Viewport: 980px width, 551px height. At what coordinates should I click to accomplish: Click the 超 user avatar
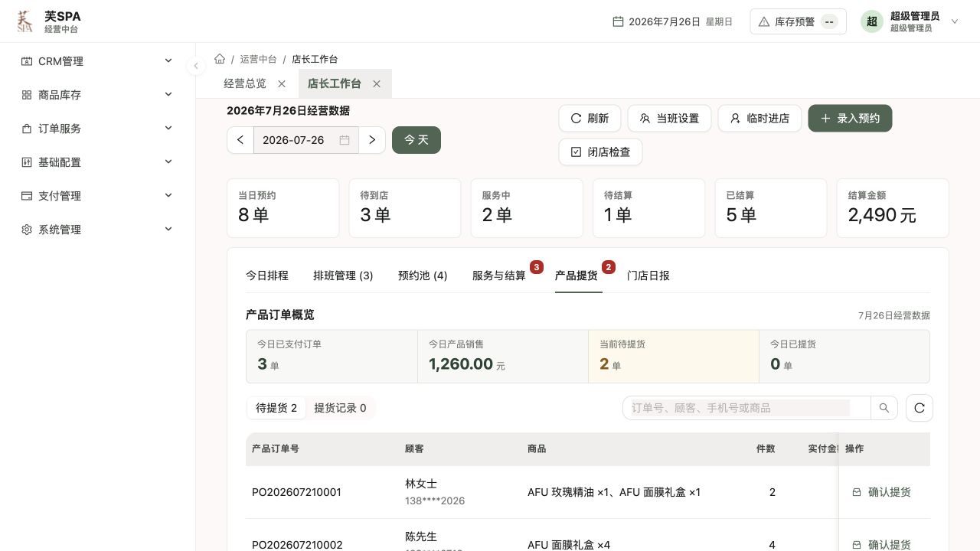[x=871, y=21]
